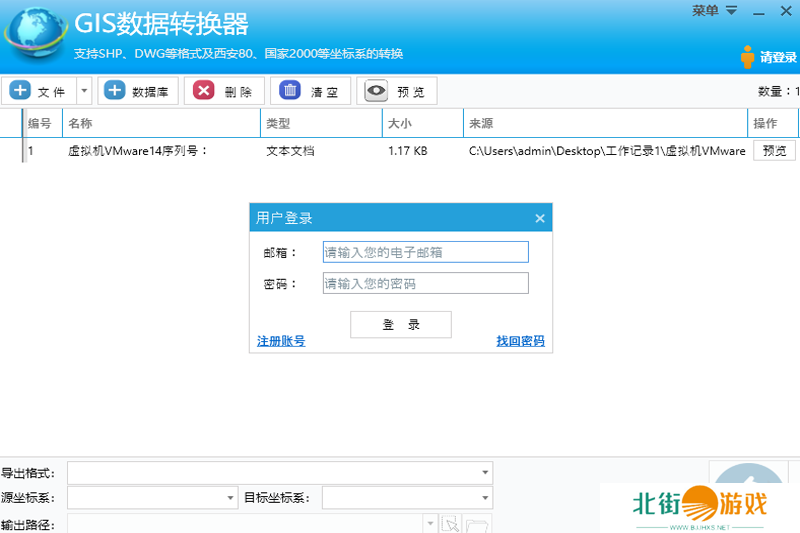Open the 注册账号 register link

point(281,342)
